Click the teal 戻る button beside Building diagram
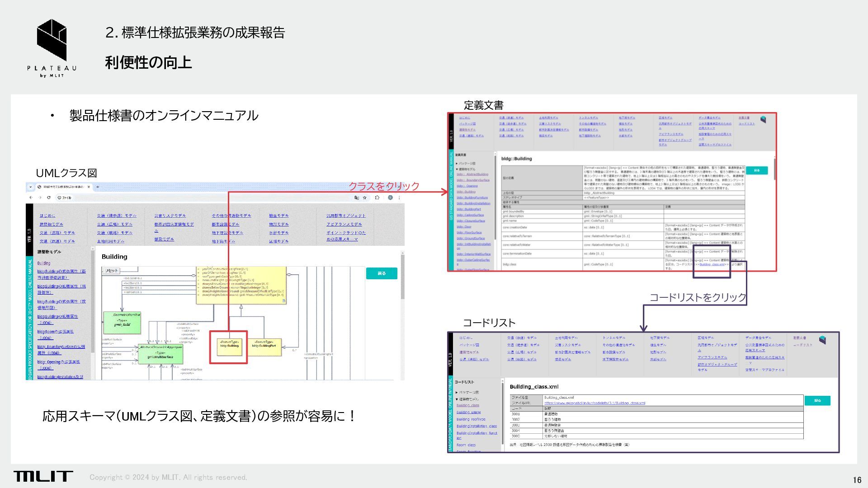Viewport: 868px width, 488px height. (x=381, y=273)
